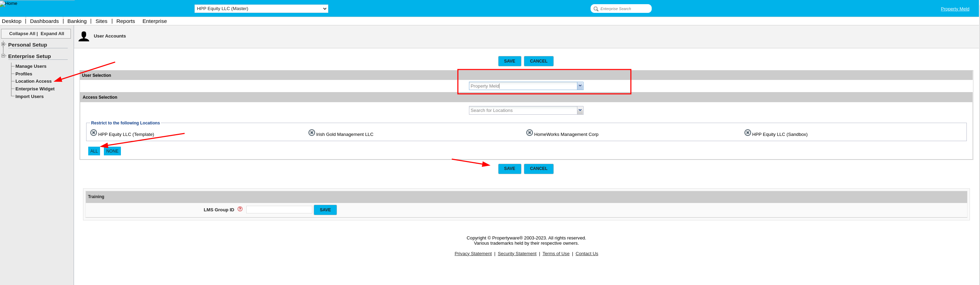Screen dimensions: 980x285
Task: Collapse the Enterprise Setup tree node
Action: click(x=3, y=56)
